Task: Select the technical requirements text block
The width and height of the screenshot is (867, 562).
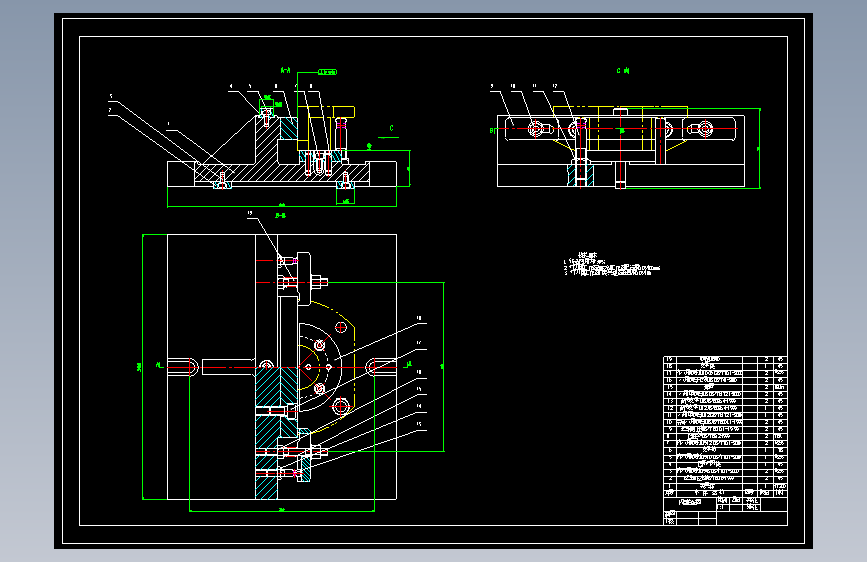Action: [x=612, y=264]
